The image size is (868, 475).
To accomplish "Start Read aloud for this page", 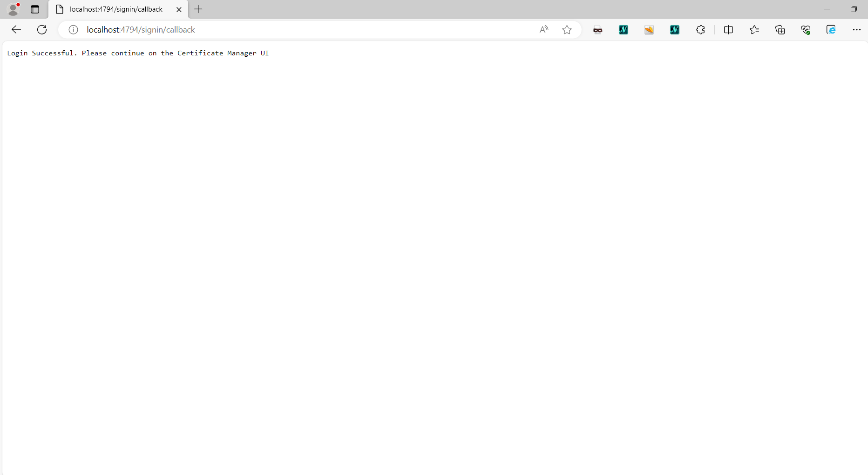I will [x=544, y=29].
